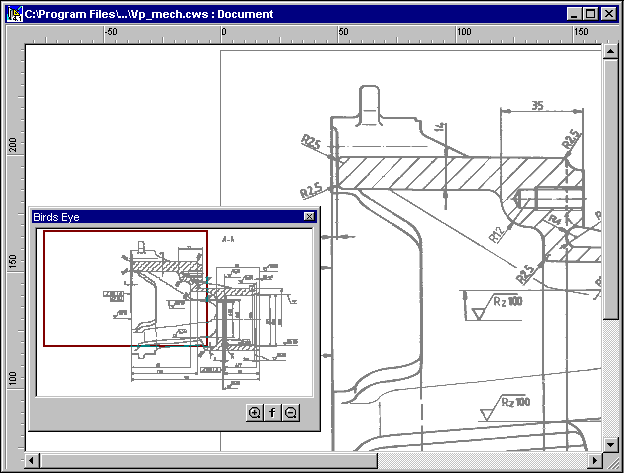Zoom in using Birds Eye magnifier plus
Screen dimensions: 624x473
(x=254, y=413)
